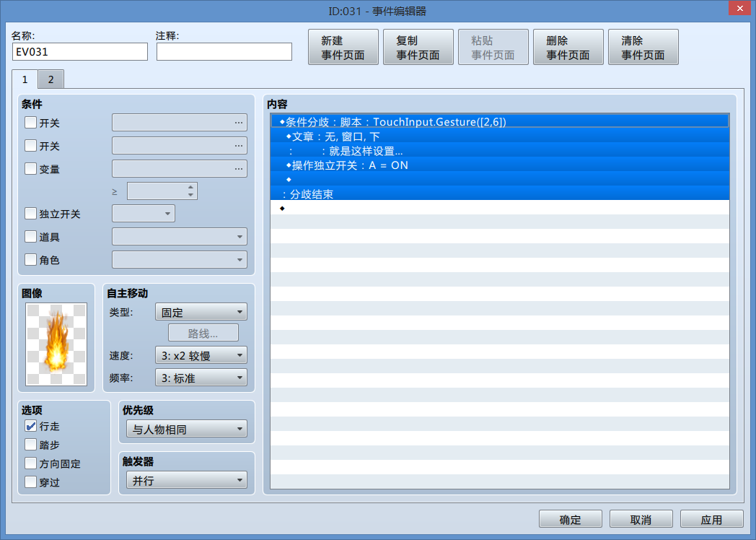Open the 独立开关 condition dropdown
756x540 pixels.
coord(144,213)
